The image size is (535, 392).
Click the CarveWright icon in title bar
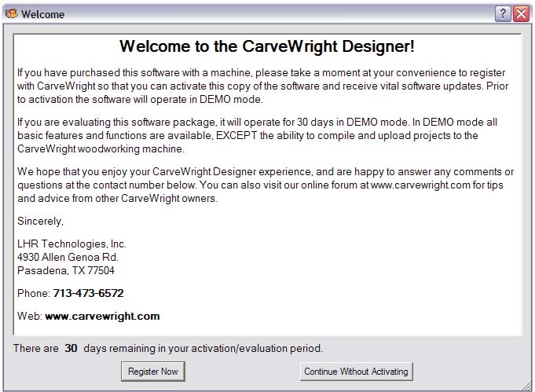[11, 13]
